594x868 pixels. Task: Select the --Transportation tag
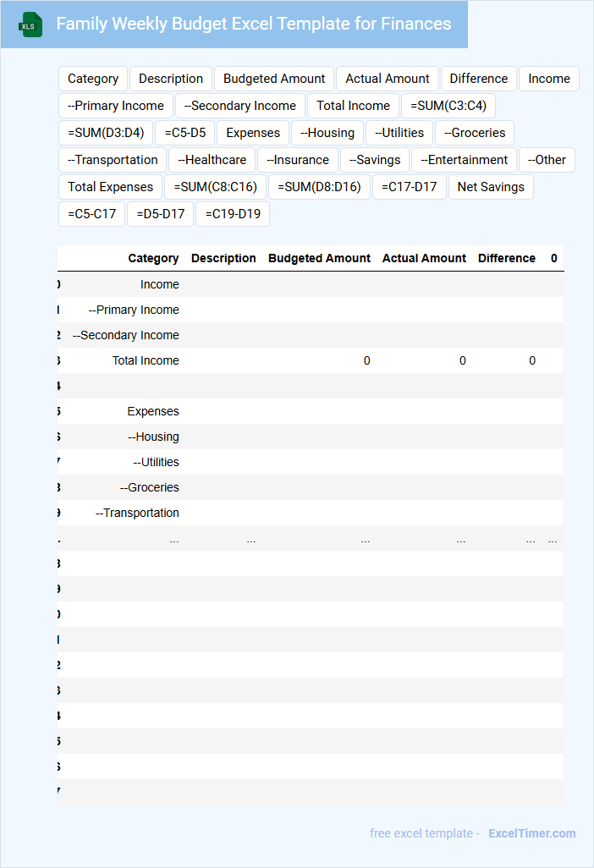click(113, 160)
